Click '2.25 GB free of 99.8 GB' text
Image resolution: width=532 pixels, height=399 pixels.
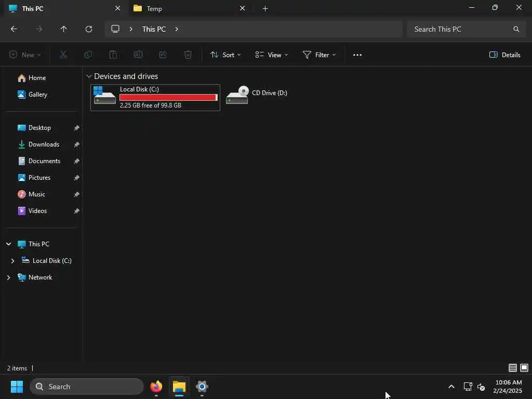[151, 105]
